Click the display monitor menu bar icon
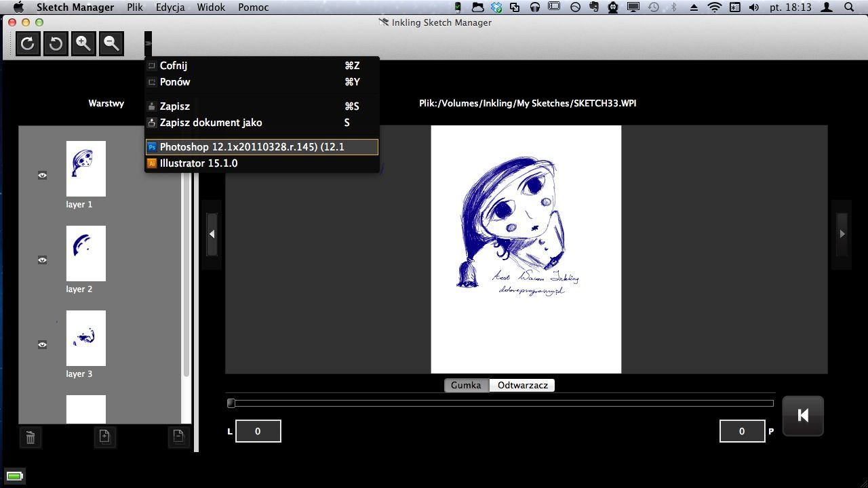This screenshot has height=488, width=868. click(x=633, y=7)
